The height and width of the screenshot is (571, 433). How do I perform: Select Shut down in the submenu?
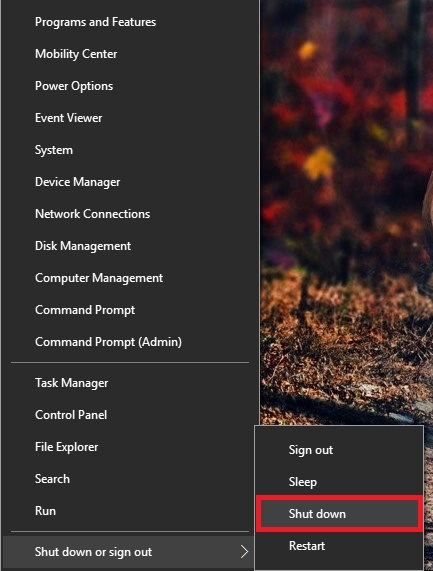339,514
